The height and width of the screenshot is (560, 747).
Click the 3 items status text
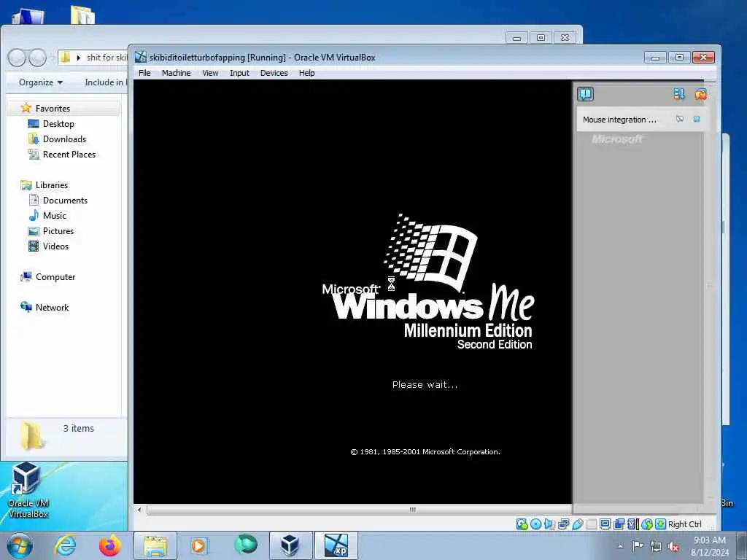coord(79,428)
